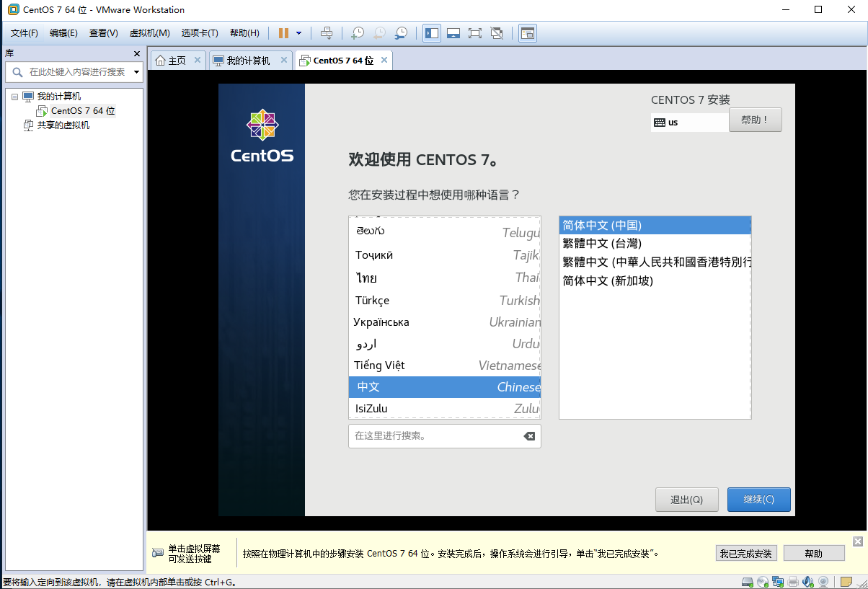Viewport: 868px width, 589px height.
Task: Open the 查看(V) menu
Action: 103,33
